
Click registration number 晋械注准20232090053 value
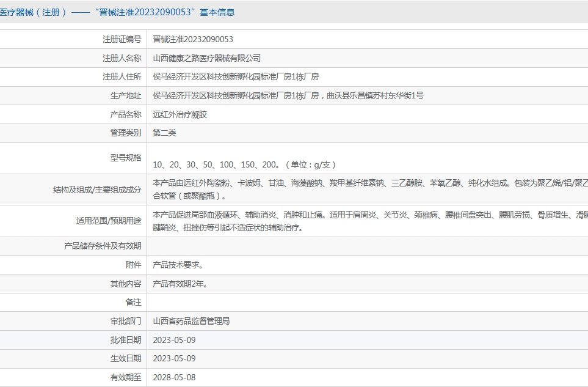(193, 39)
